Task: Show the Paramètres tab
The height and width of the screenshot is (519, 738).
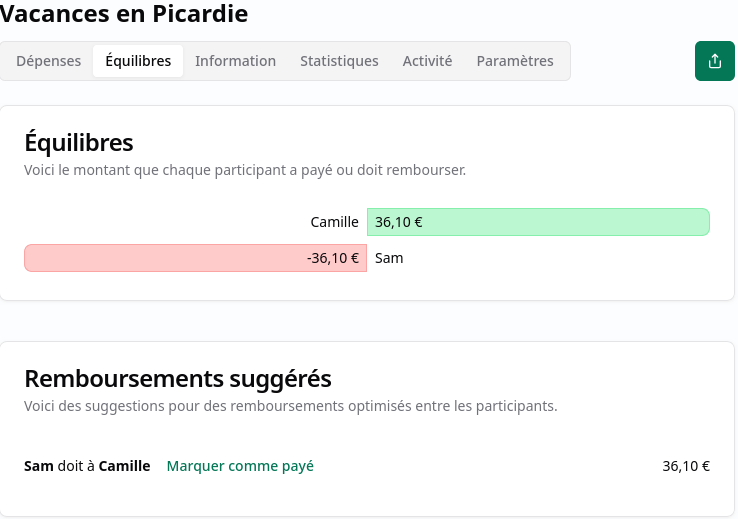Action: click(515, 61)
